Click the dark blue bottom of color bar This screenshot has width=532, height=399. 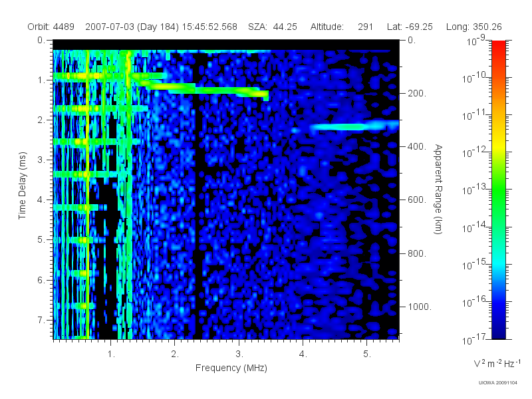pos(498,332)
